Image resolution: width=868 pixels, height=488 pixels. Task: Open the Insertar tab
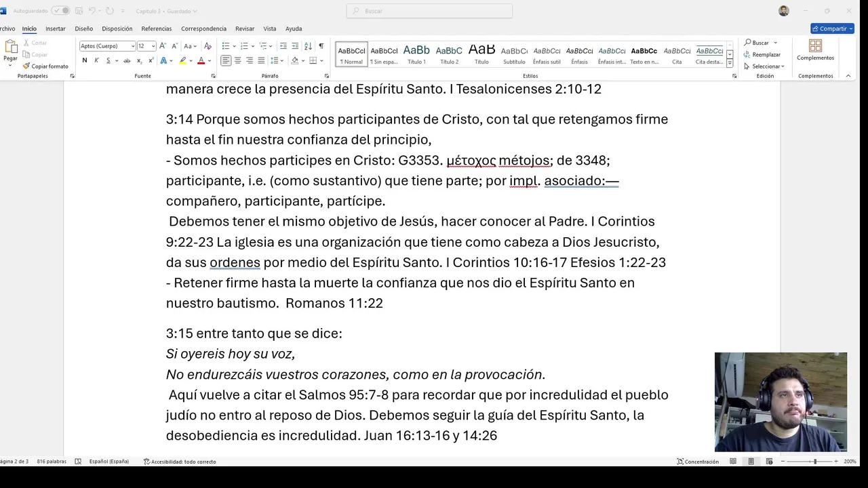56,28
